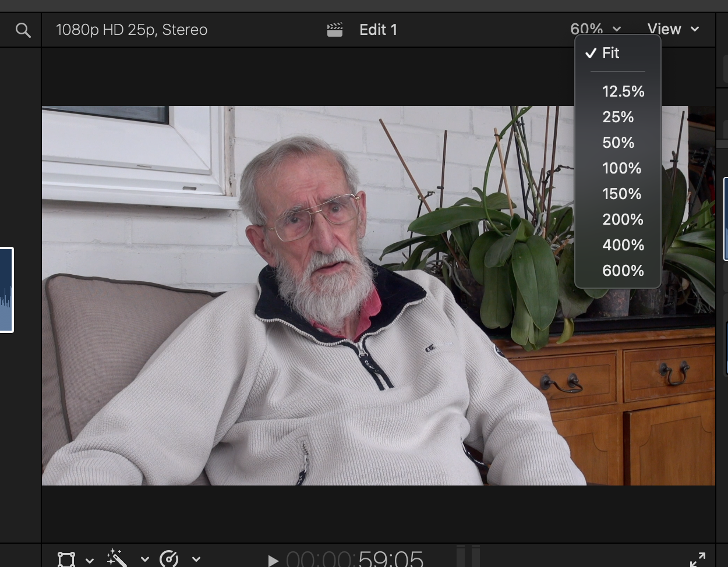Select the 600% zoom option

coord(623,271)
